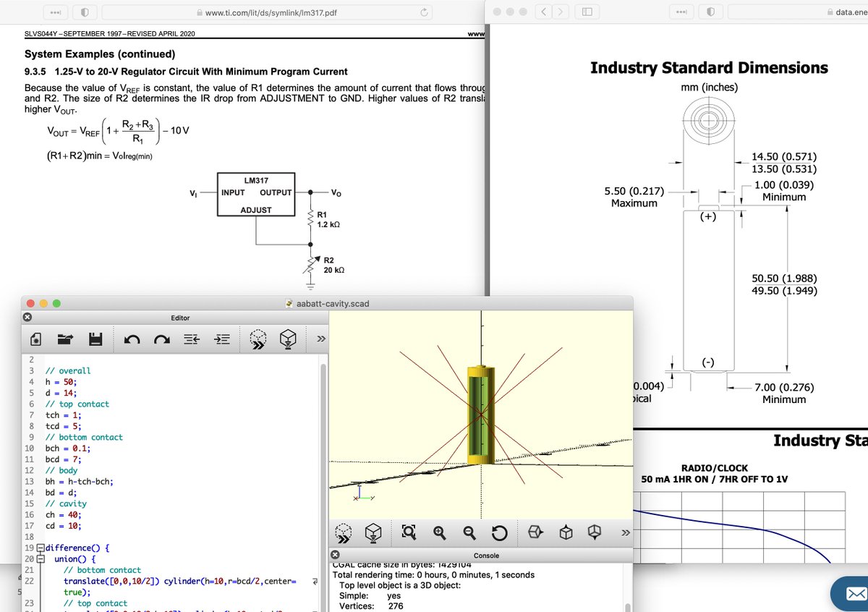868x612 pixels.
Task: Click code line 'bcd = 7;'
Action: [64, 459]
